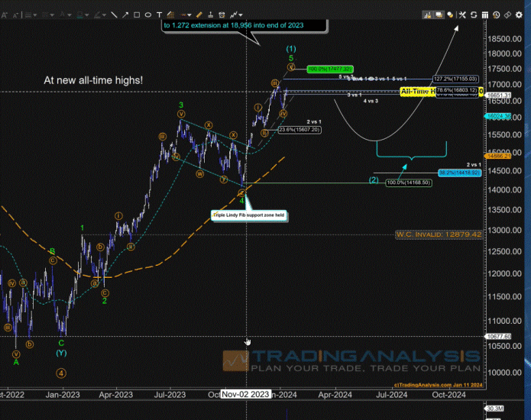531x420 pixels.
Task: Click the price tag icon
Action: (x=507, y=15)
